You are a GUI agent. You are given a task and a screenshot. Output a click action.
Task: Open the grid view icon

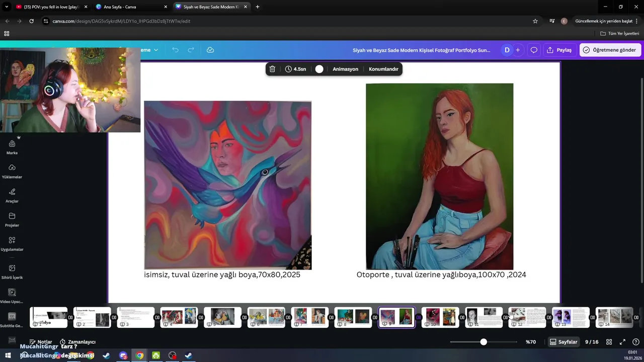(609, 342)
